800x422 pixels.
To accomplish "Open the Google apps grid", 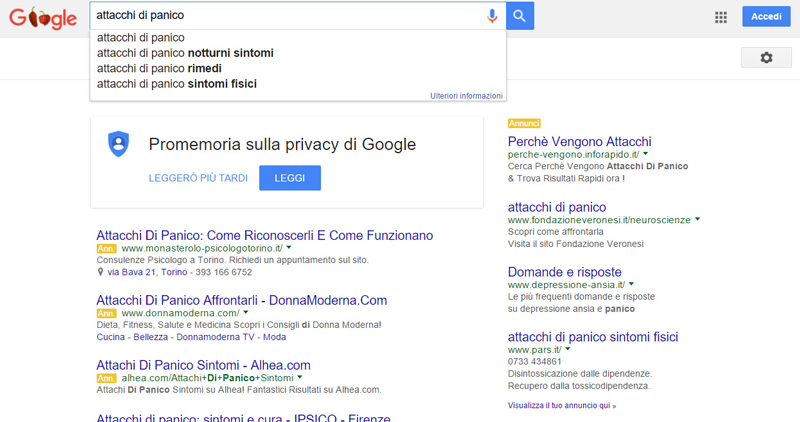I will point(720,17).
